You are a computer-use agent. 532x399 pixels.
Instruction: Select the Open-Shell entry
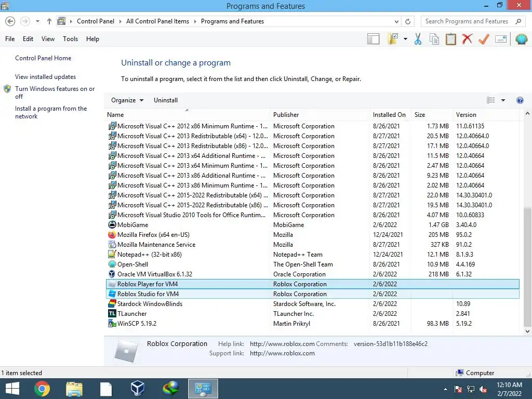(312, 264)
